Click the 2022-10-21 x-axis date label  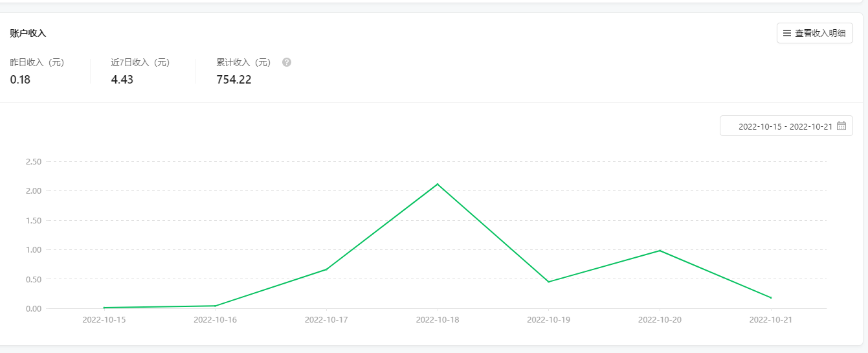click(x=771, y=320)
